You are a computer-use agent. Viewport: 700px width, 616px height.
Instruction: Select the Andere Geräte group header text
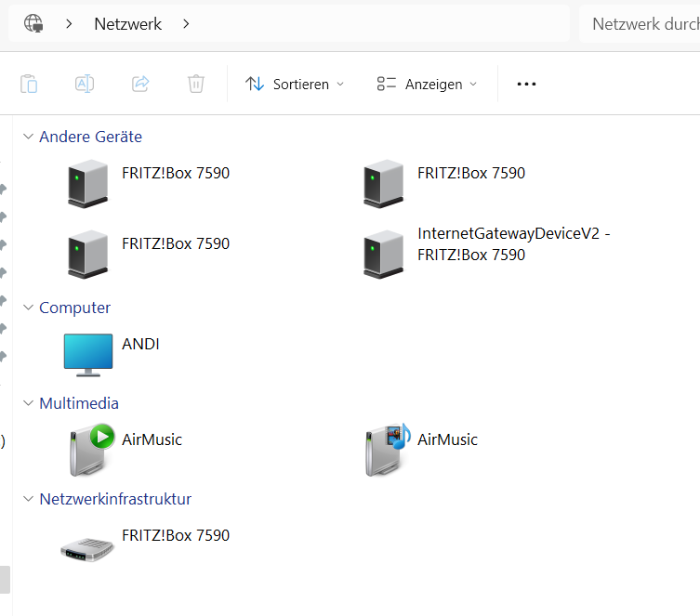tap(90, 137)
